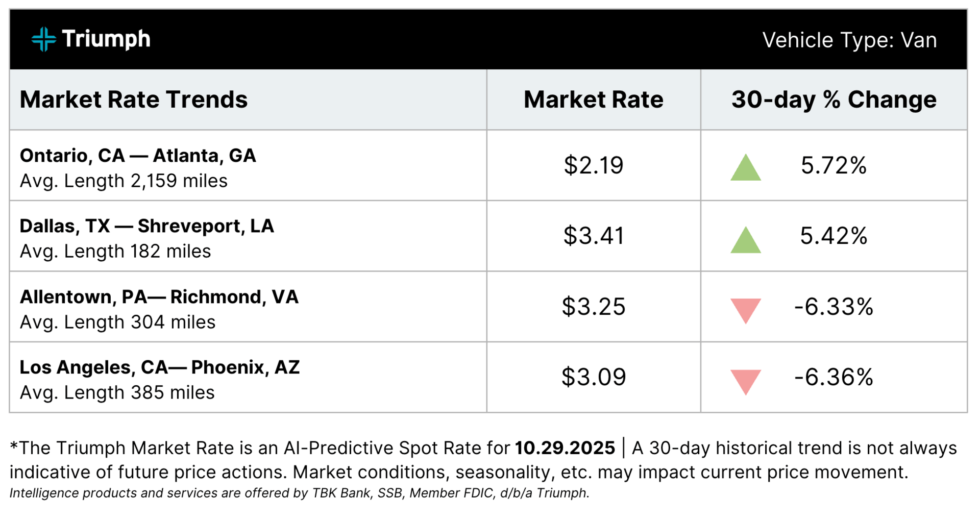The width and height of the screenshot is (980, 521).
Task: Click the Vehicle Type: Van label
Action: click(x=849, y=40)
